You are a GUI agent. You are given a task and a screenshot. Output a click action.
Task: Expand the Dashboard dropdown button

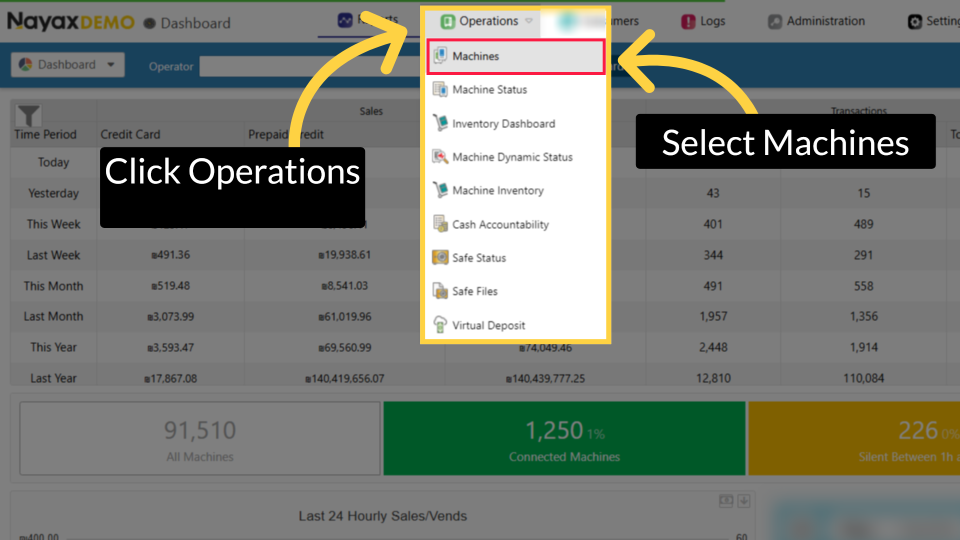tap(68, 65)
